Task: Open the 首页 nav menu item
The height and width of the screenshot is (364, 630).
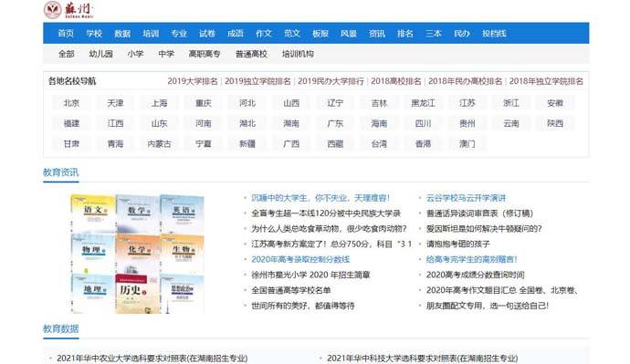Action: tap(66, 34)
